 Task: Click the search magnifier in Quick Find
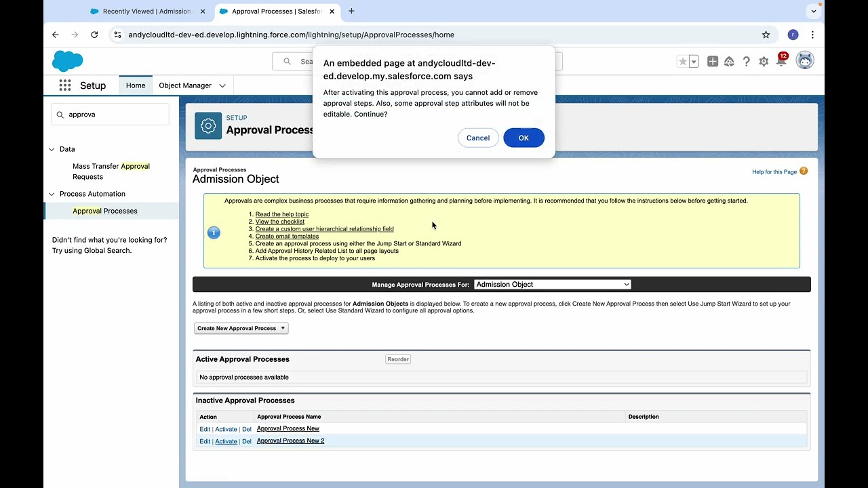60,115
